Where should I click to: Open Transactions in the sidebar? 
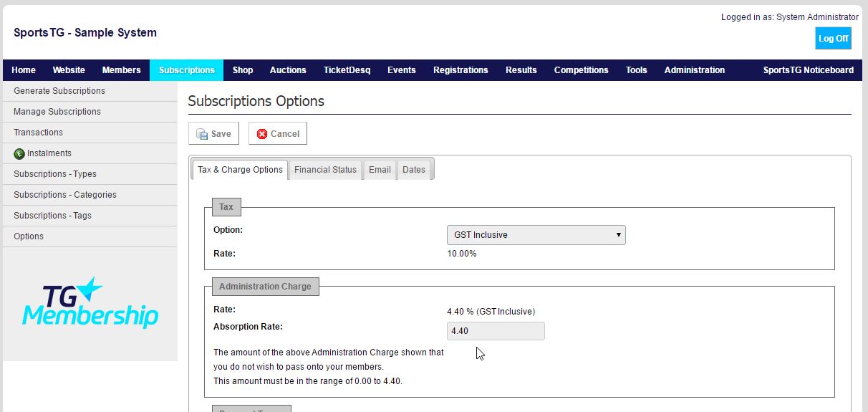(90, 133)
